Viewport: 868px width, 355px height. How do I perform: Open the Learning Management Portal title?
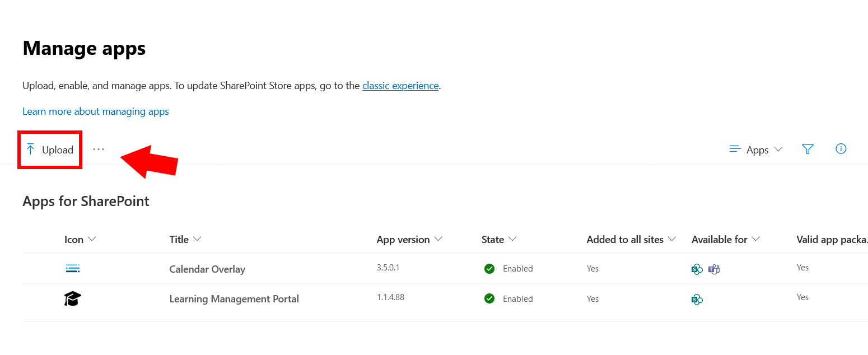pos(234,299)
